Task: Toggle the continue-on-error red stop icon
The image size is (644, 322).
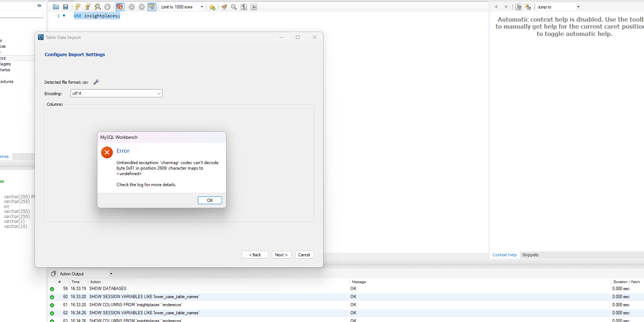Action: [120, 7]
